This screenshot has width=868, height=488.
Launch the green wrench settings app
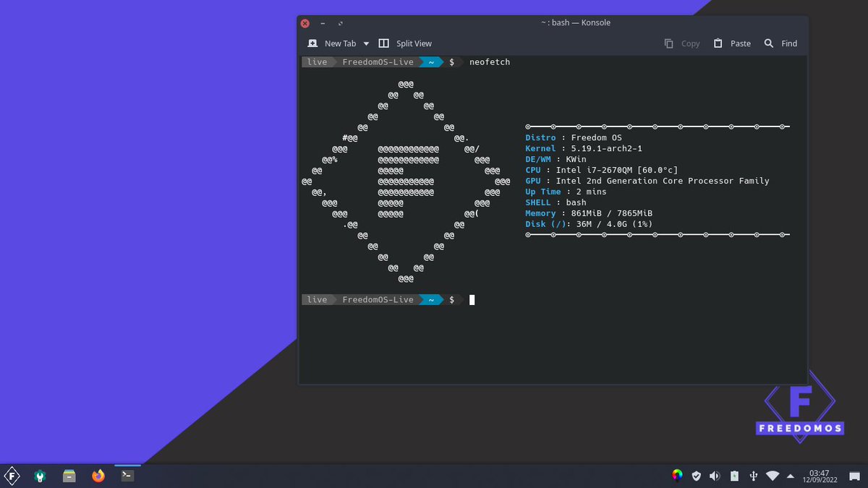[40, 476]
